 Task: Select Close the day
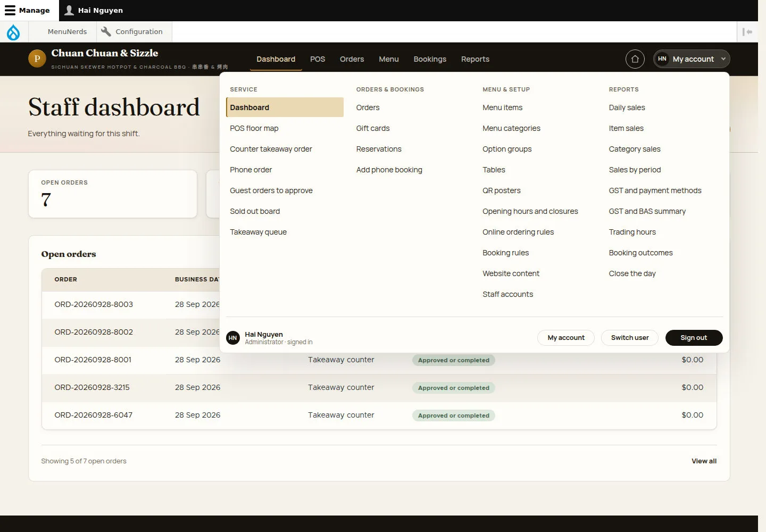pos(632,273)
